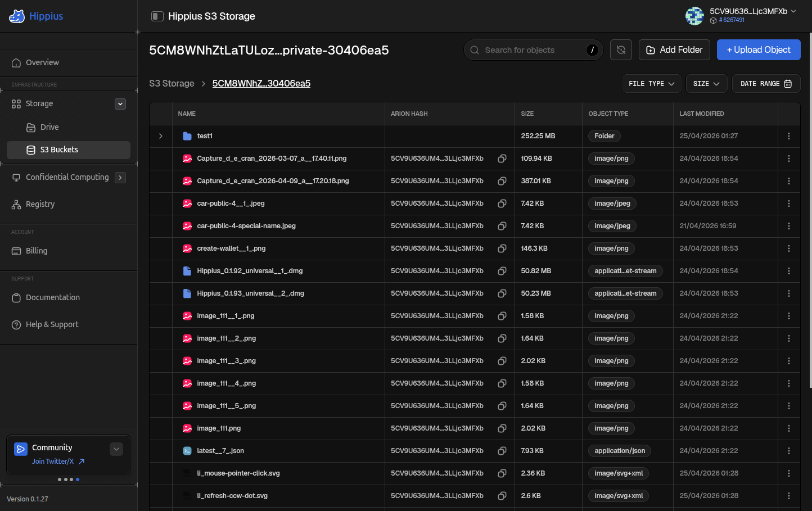Screen dimensions: 812x511
Task: Click the 5CM8WNhZ...30406ea5 breadcrumb link
Action: click(x=261, y=83)
